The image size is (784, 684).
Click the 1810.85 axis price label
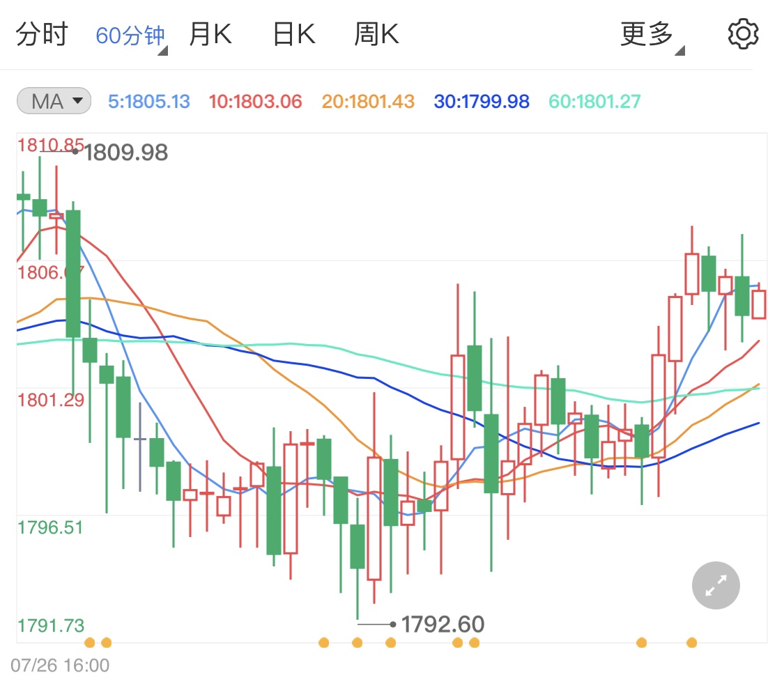(x=50, y=146)
